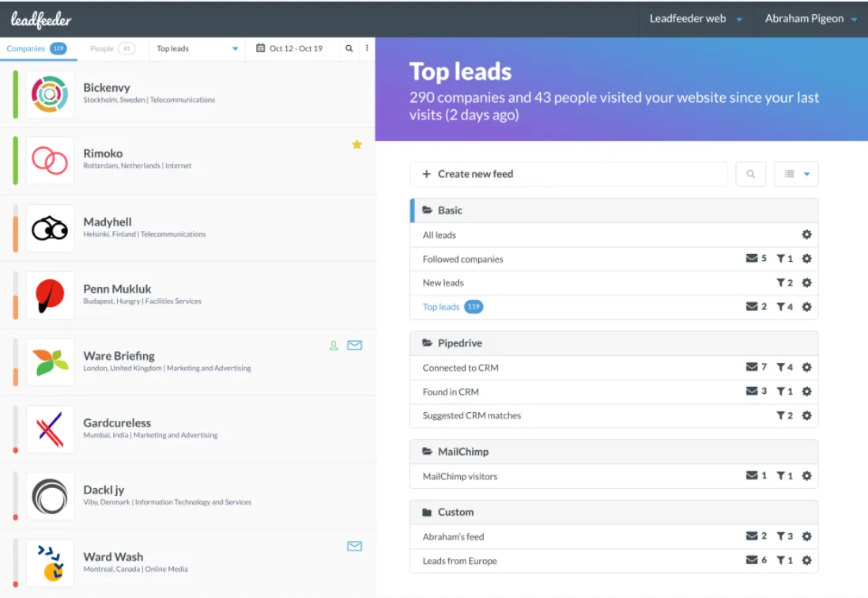Open the Abraham Pigeon account menu

[810, 18]
